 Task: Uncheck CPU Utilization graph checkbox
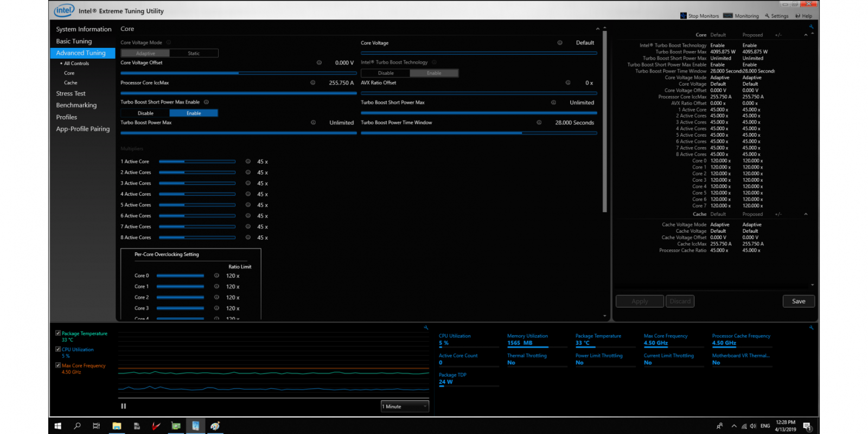pos(58,349)
